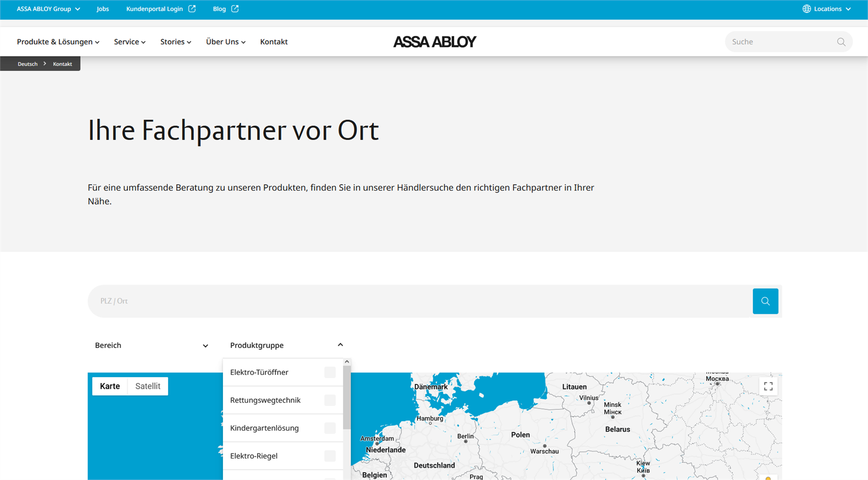Click the blue dealer search magnifier button

[765, 301]
